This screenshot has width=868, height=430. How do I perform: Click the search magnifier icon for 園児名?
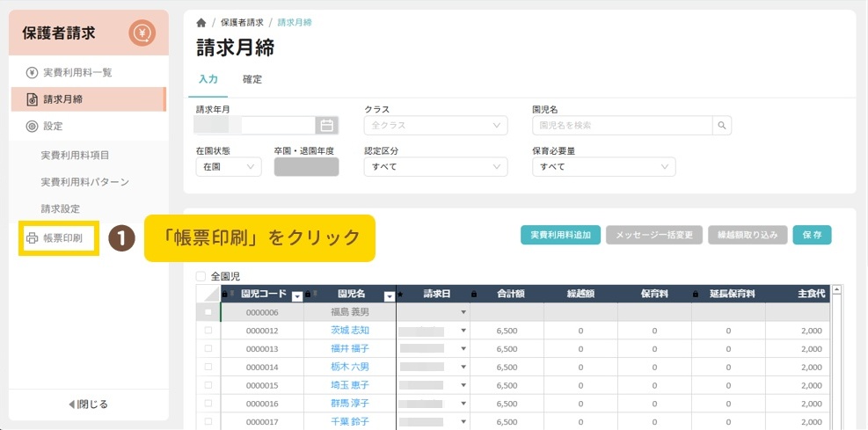click(722, 126)
